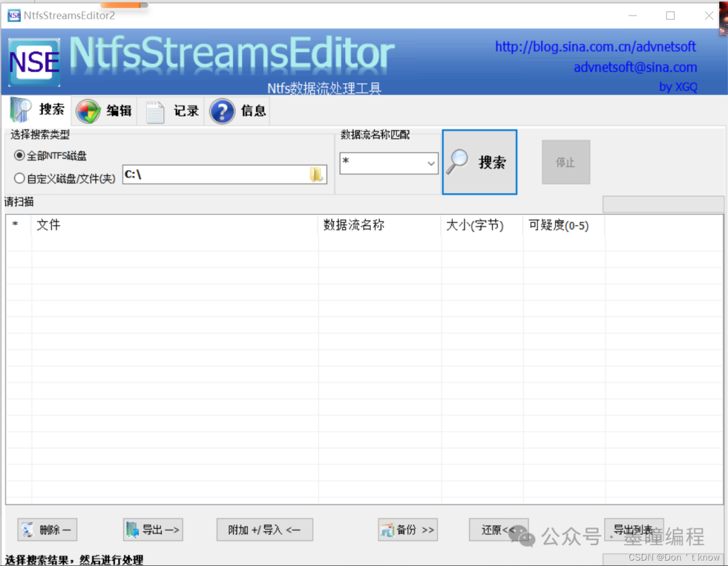Image resolution: width=728 pixels, height=566 pixels.
Task: Open the 搜索 tab
Action: (38, 110)
